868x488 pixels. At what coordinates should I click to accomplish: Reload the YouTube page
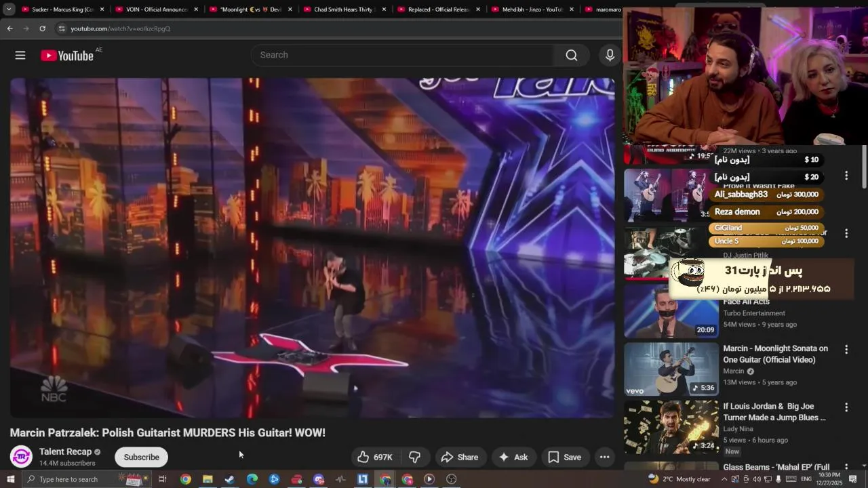(x=42, y=28)
